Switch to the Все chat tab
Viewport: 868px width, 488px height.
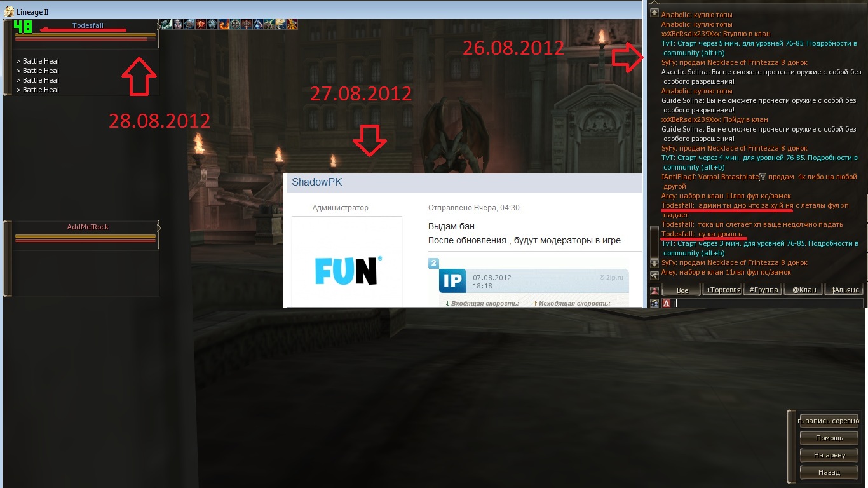pos(682,290)
